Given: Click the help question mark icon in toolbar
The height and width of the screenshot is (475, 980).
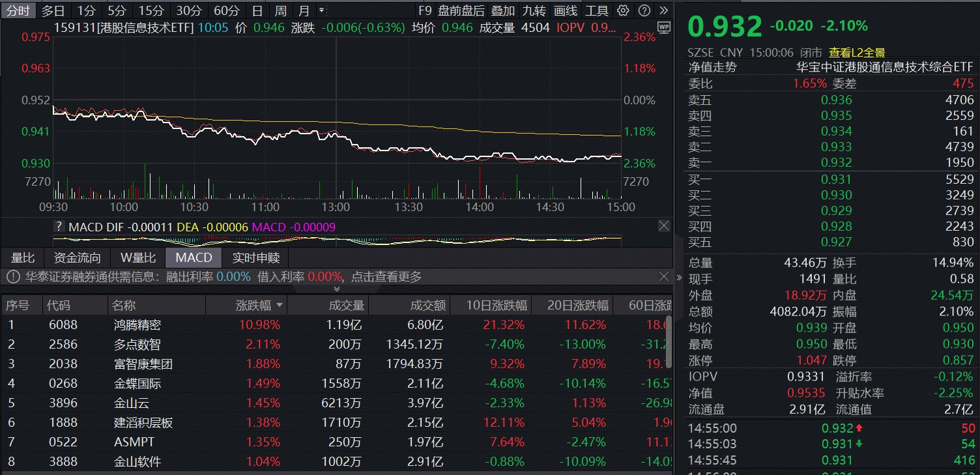Looking at the screenshot, I should coord(644,10).
